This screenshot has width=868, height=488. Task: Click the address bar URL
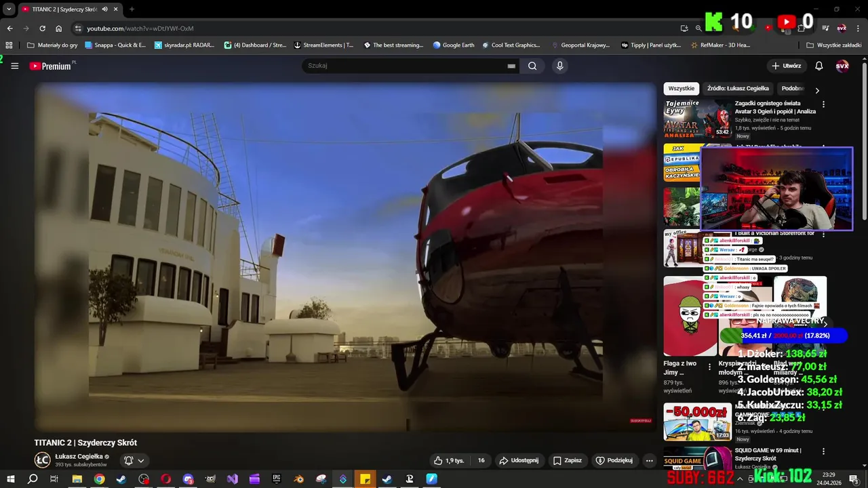point(140,28)
